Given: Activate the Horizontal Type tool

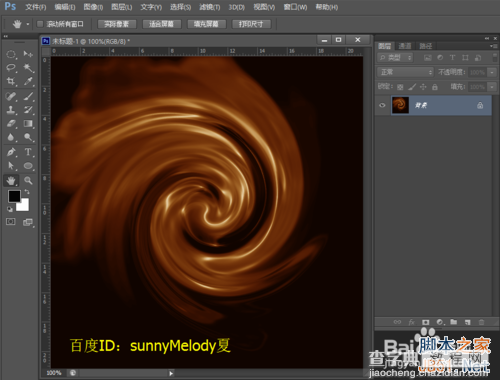Looking at the screenshot, I should point(28,152).
